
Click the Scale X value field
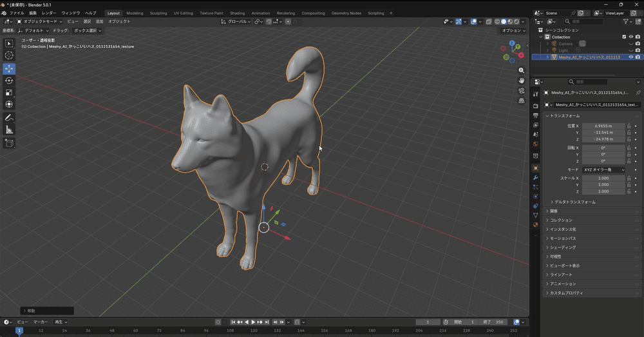click(x=603, y=178)
